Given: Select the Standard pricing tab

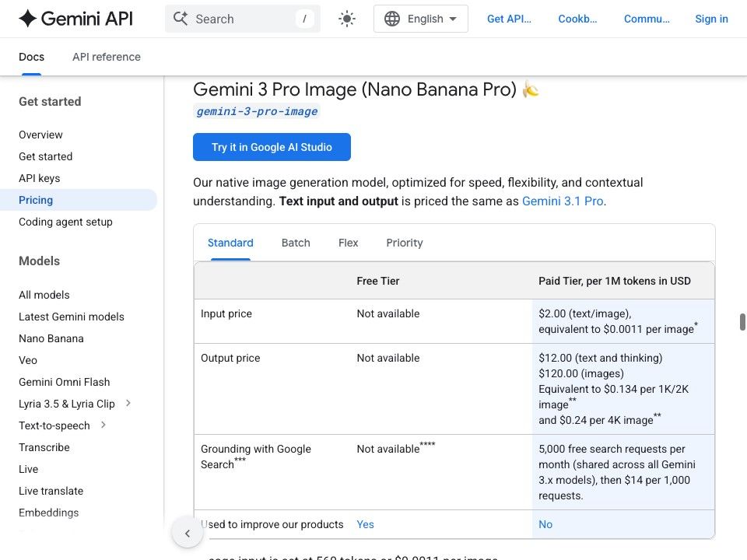Looking at the screenshot, I should click(x=230, y=243).
